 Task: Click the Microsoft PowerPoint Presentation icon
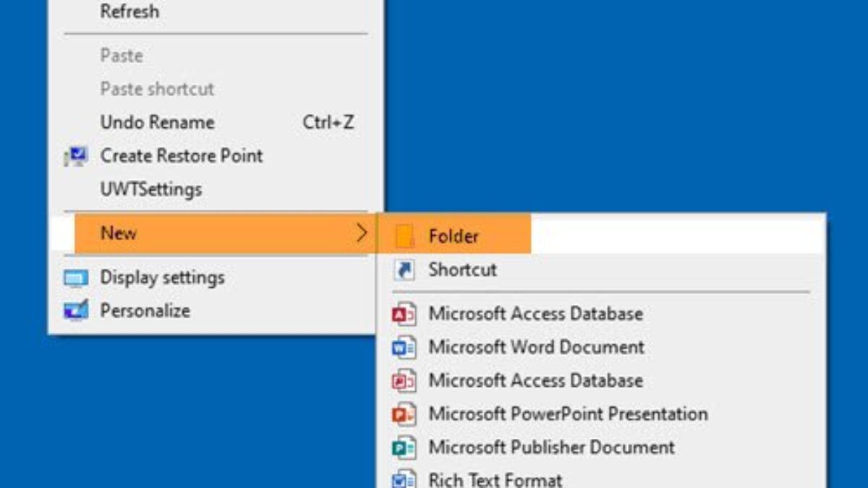pyautogui.click(x=404, y=414)
